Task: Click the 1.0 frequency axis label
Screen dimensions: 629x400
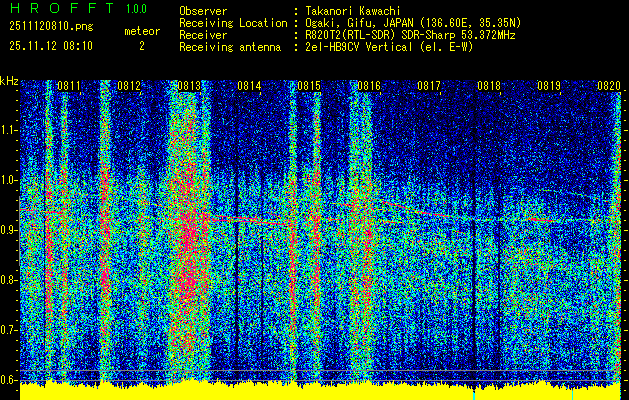Action: pyautogui.click(x=9, y=180)
